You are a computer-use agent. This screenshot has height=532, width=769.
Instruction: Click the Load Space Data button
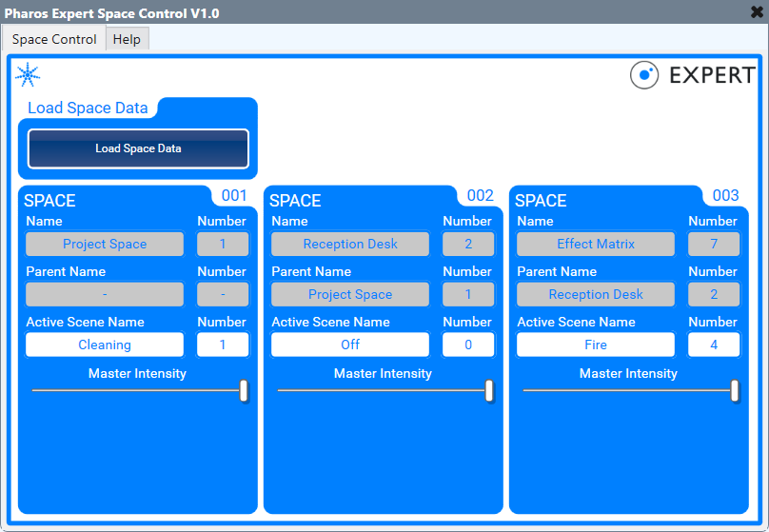point(138,148)
